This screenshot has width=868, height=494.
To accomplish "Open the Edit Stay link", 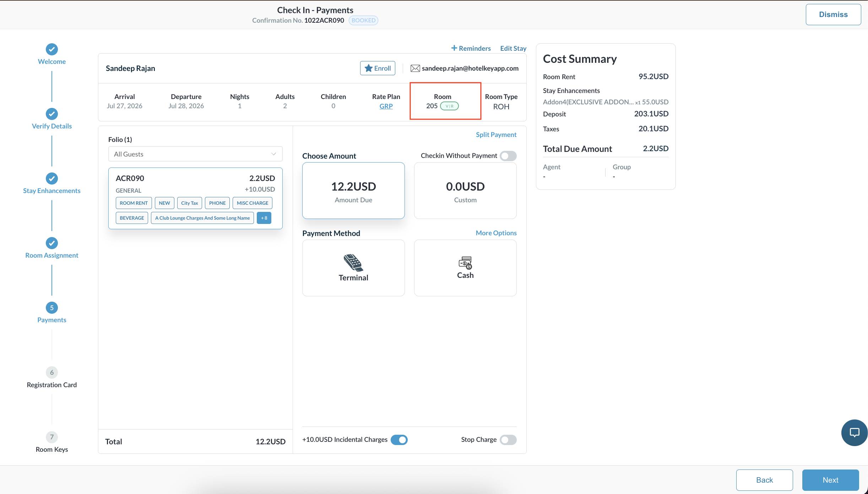I will [x=513, y=48].
